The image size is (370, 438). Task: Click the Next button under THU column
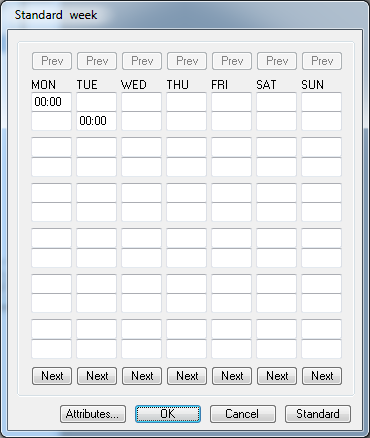click(187, 376)
